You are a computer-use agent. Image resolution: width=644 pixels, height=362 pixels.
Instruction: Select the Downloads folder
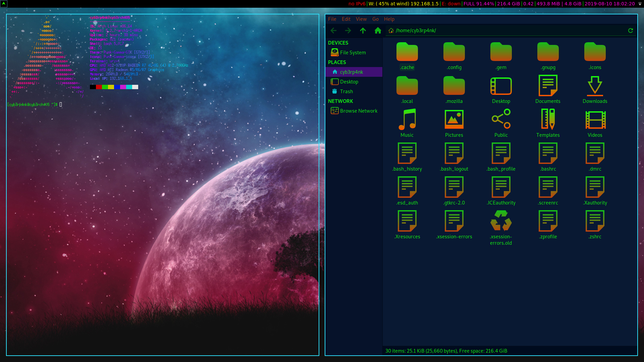(x=595, y=90)
